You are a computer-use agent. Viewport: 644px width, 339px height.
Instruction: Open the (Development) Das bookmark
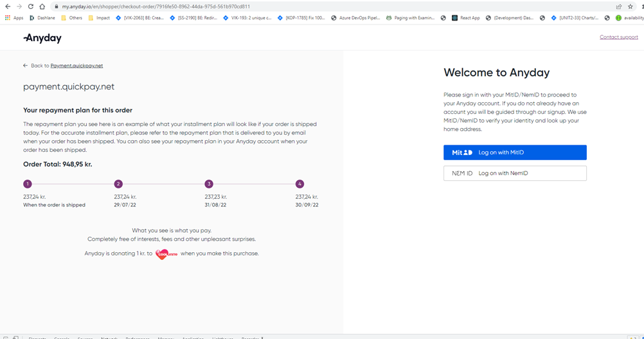point(509,18)
